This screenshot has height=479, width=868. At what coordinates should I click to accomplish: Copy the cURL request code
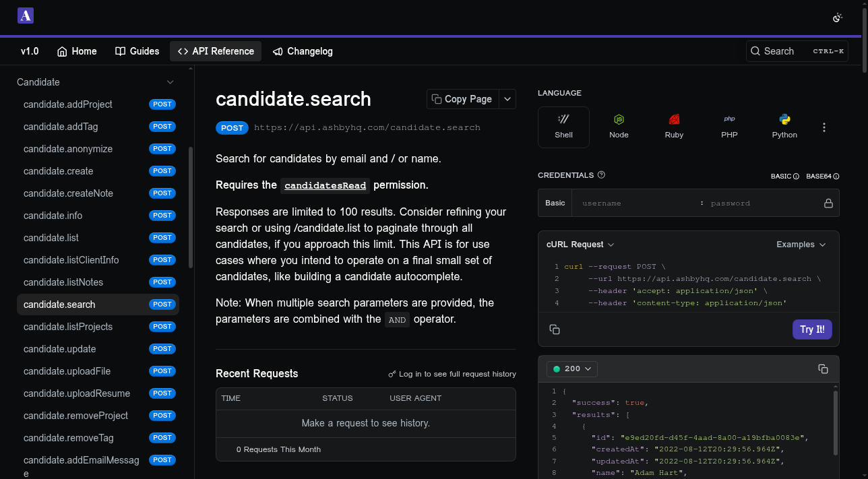(x=555, y=329)
